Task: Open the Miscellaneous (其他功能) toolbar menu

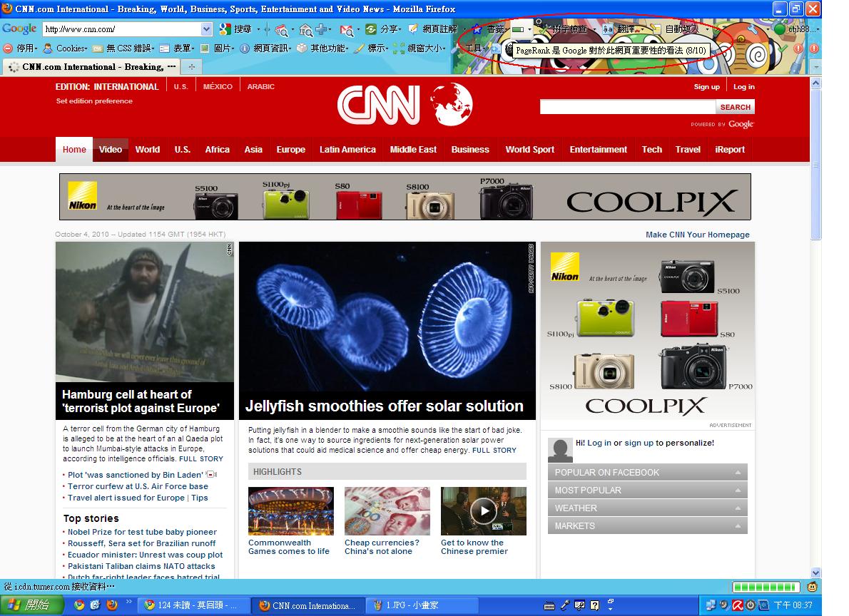Action: coord(322,48)
